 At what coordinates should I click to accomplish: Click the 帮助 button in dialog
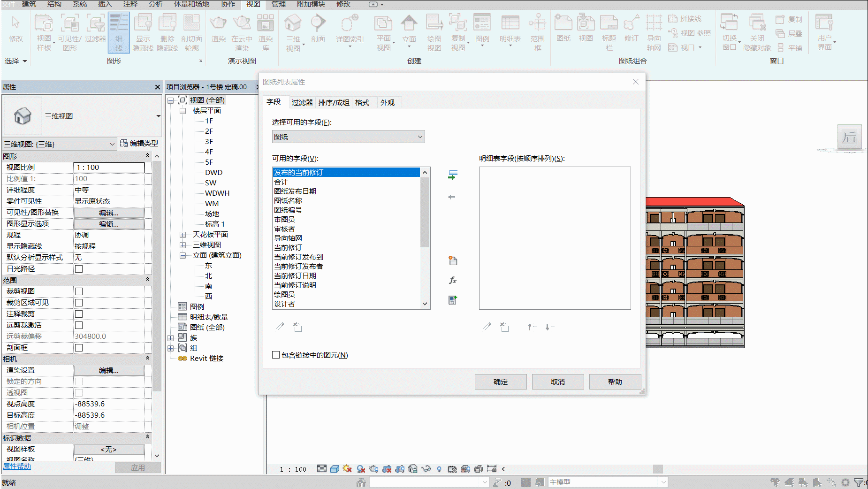coord(615,382)
